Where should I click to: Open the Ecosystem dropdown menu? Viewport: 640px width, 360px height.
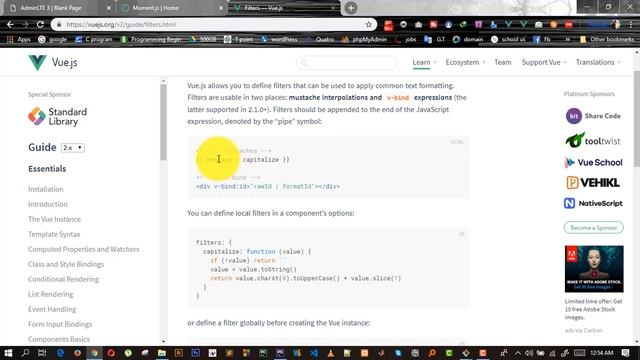click(x=465, y=62)
